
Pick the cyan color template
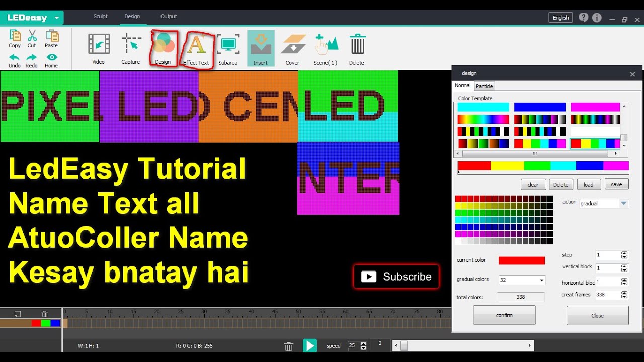click(483, 107)
